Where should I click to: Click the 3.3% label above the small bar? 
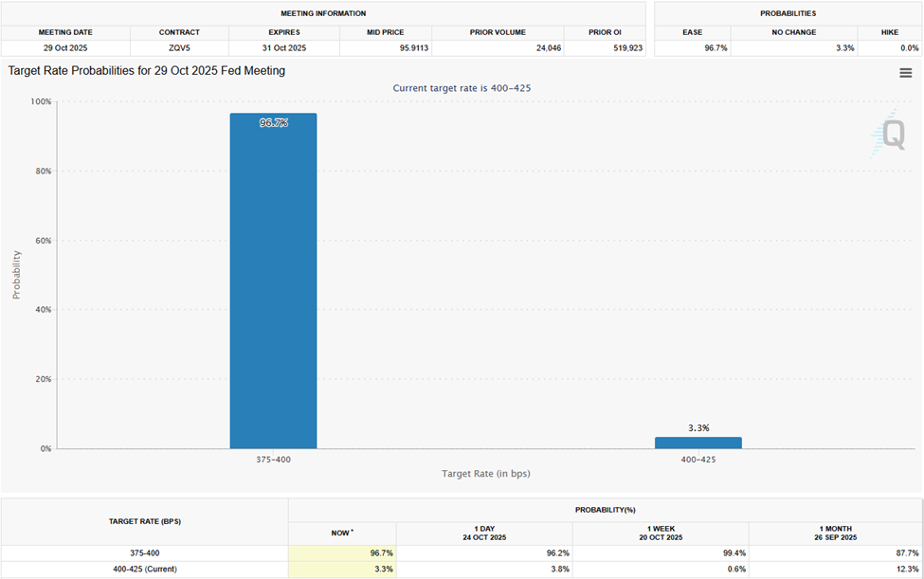click(x=698, y=428)
